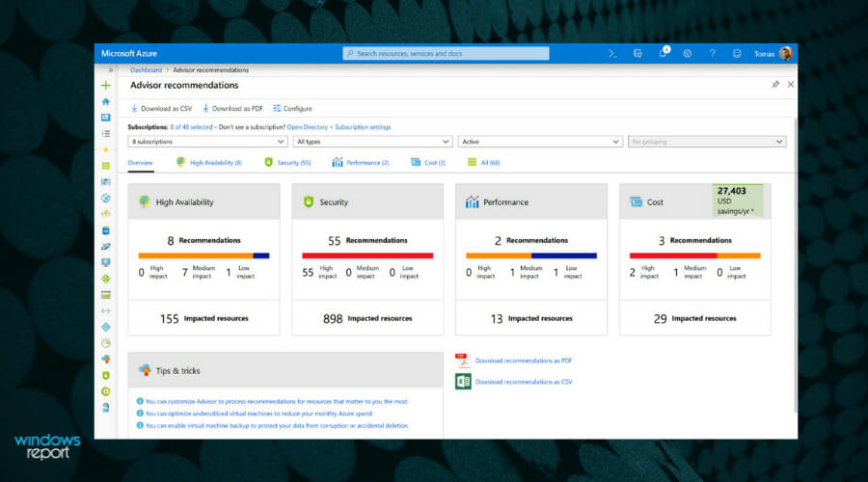Open SQL databases icon in sidebar

click(x=106, y=230)
